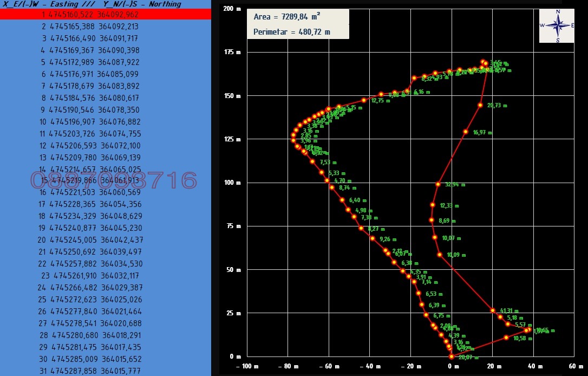The height and width of the screenshot is (376, 588).
Task: Select coordinate row 2 in the list
Action: tap(106, 26)
